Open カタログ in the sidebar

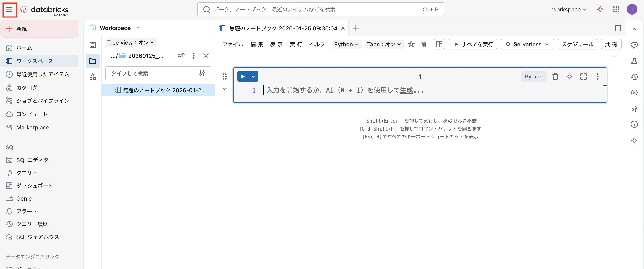click(39, 87)
